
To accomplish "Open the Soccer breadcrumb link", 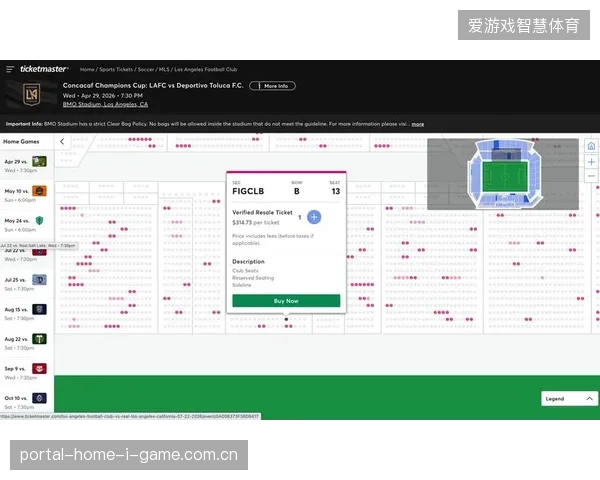I will (146, 70).
